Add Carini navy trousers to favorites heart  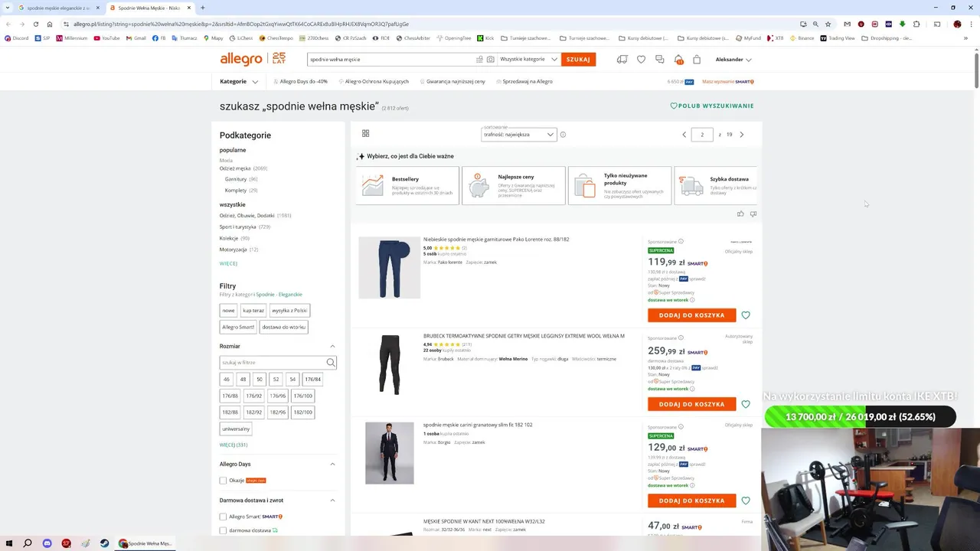pyautogui.click(x=746, y=500)
